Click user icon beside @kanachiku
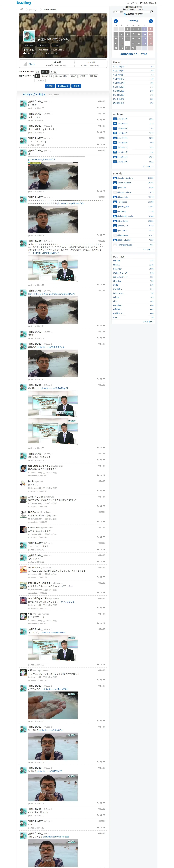The width and height of the screenshot is (174, 868). coord(115,197)
